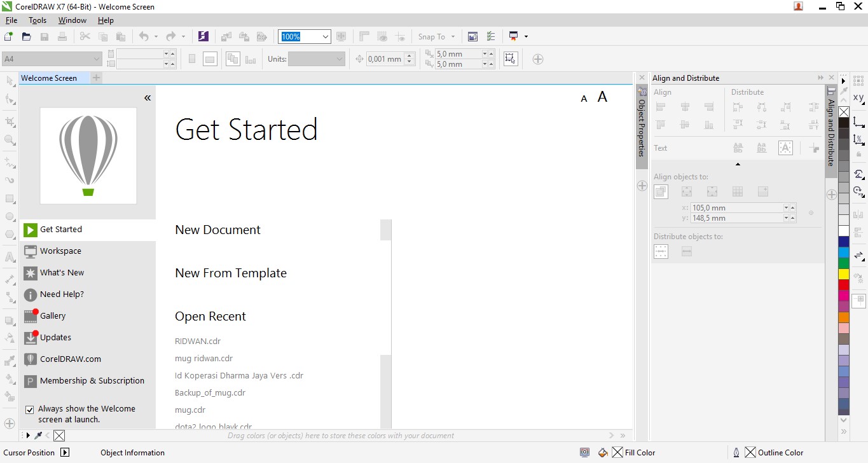Open a document with the Open folder icon
This screenshot has height=463, width=868.
[26, 36]
